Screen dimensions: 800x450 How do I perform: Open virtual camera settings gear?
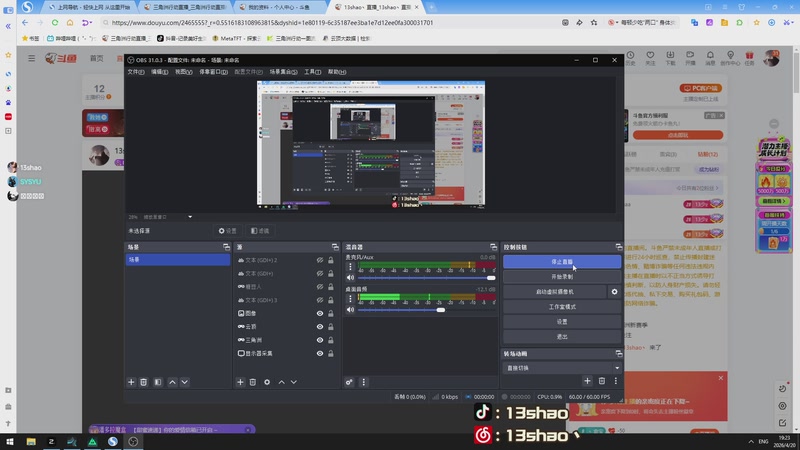(614, 292)
